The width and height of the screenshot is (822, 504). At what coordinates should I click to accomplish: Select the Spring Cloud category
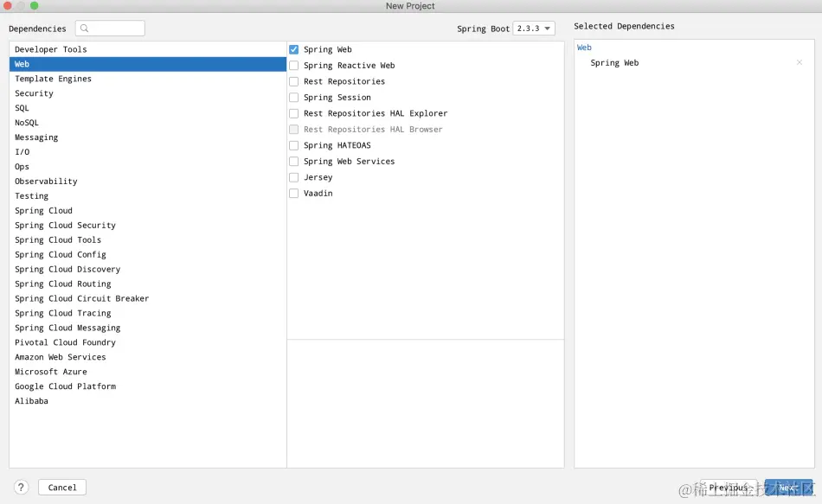148,211
